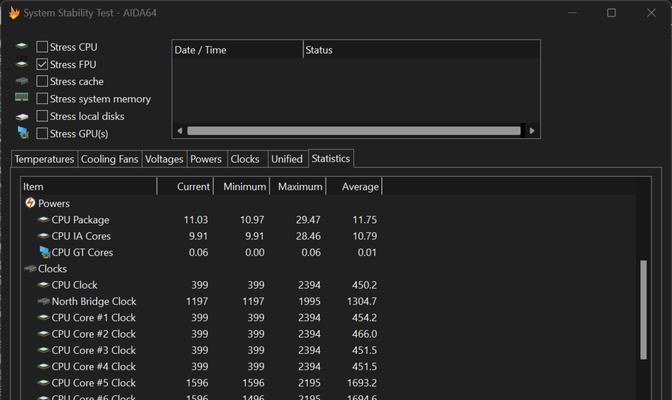Click the Maximum column header

click(x=298, y=186)
